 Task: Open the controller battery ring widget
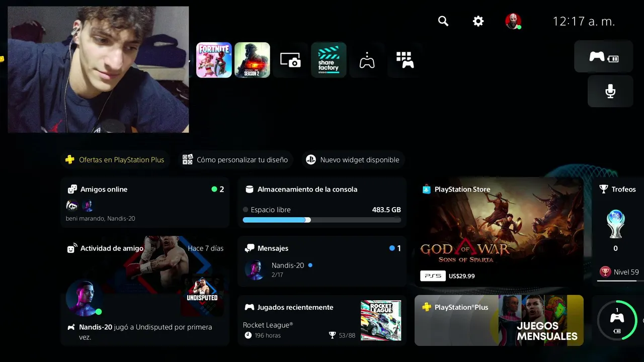(617, 321)
